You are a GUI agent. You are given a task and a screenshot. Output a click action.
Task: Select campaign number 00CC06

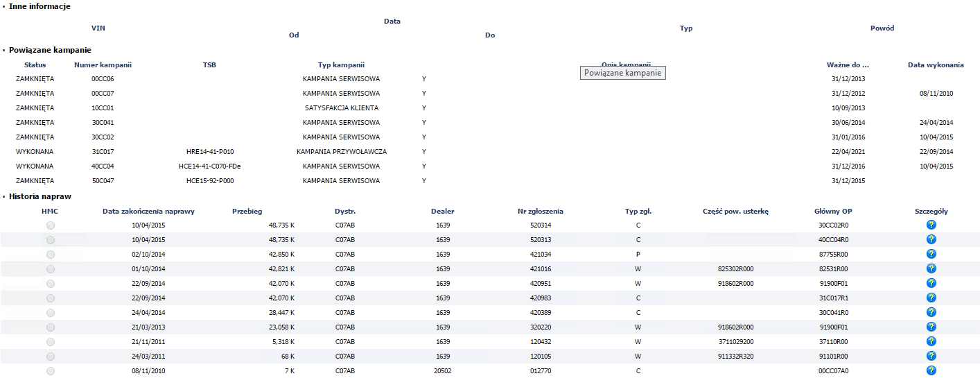[x=103, y=79]
